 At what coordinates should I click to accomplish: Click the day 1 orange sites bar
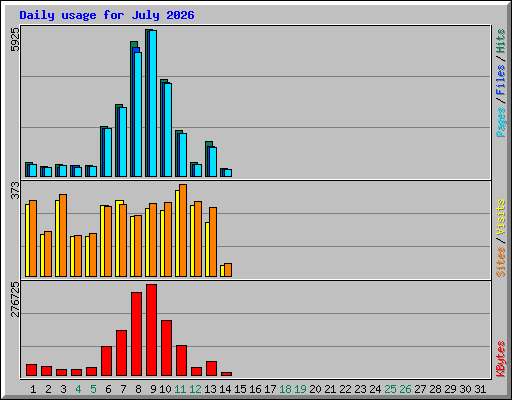click(x=33, y=238)
